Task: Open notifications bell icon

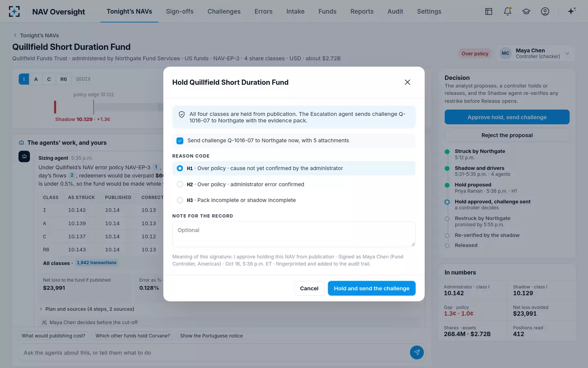Action: pyautogui.click(x=508, y=11)
